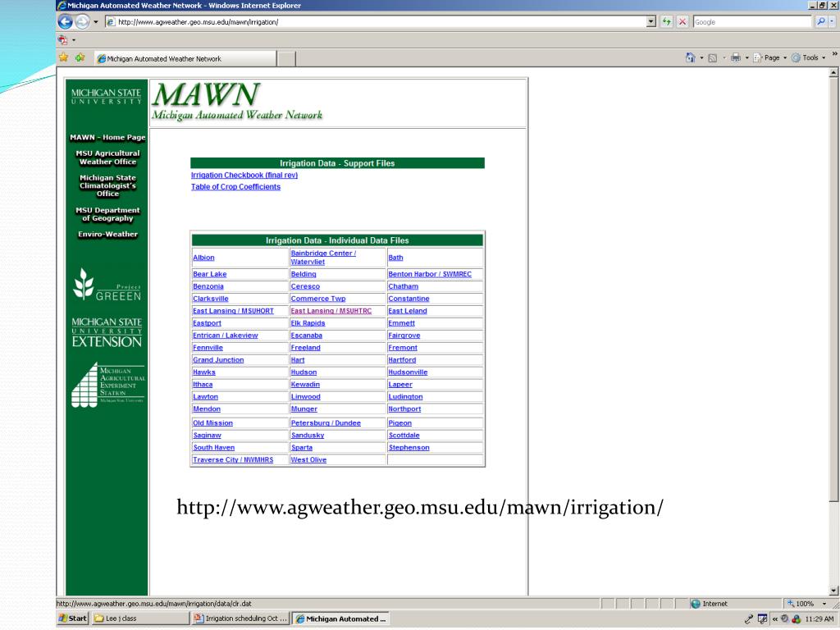
Task: Open the Home button dropdown arrow
Action: 701,58
